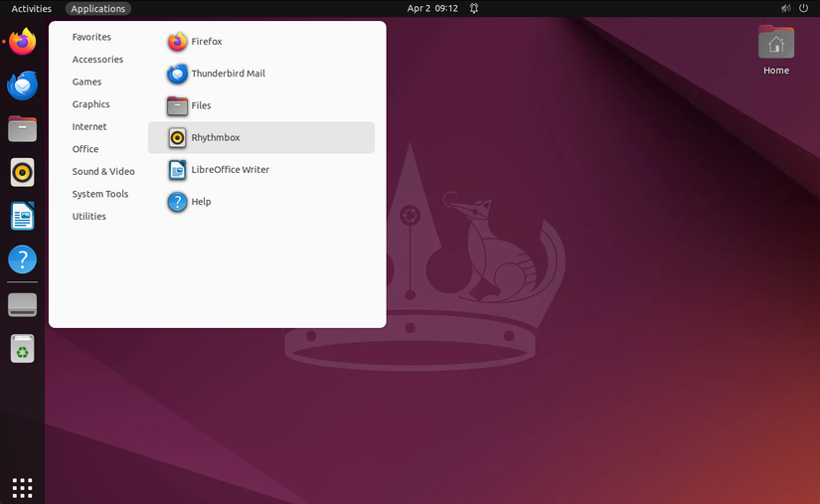Screen dimensions: 820x504
Task: Select the Accessories category
Action: (x=97, y=60)
